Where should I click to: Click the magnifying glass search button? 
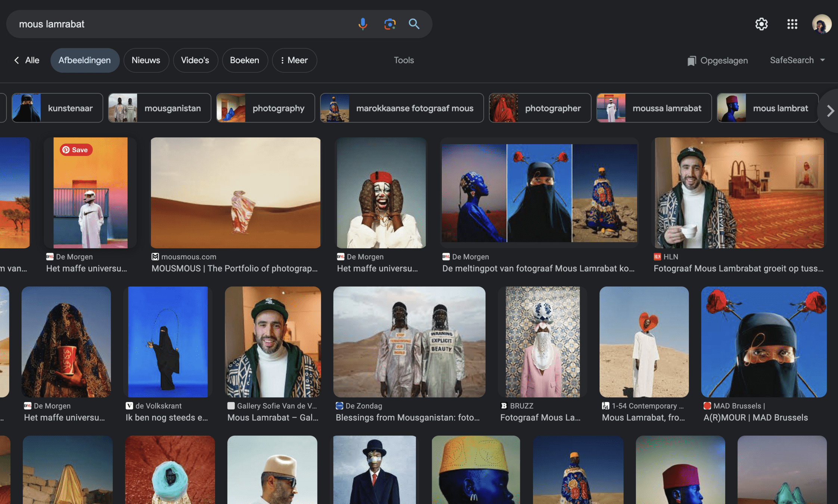pos(414,24)
